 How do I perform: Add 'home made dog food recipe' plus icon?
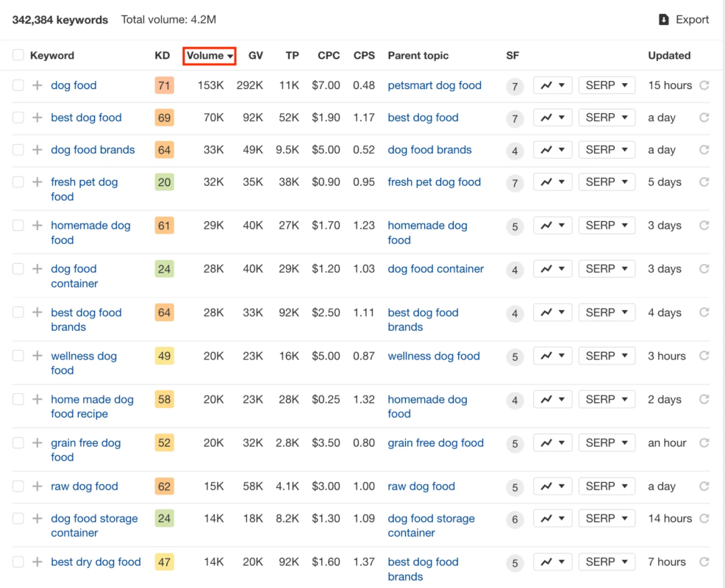(x=37, y=399)
